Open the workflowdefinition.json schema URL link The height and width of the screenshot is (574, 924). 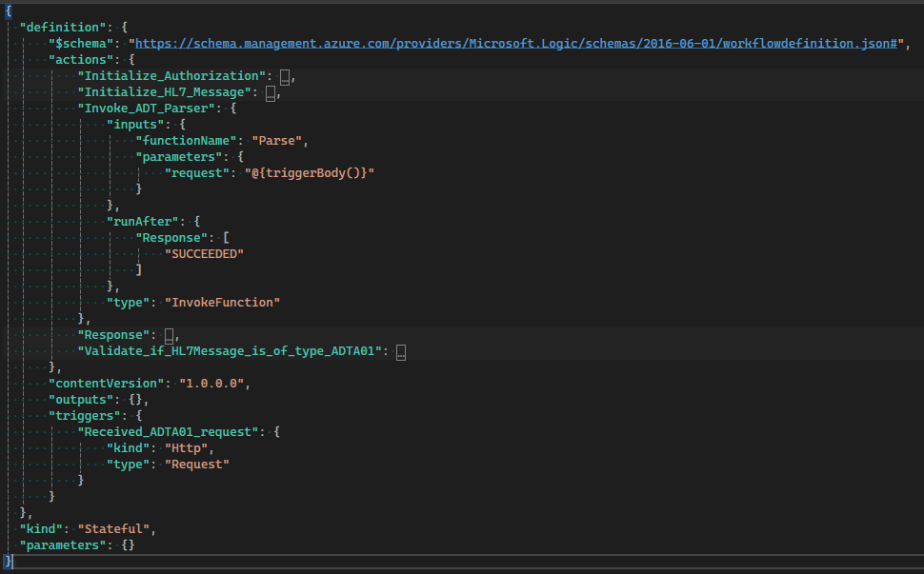516,44
